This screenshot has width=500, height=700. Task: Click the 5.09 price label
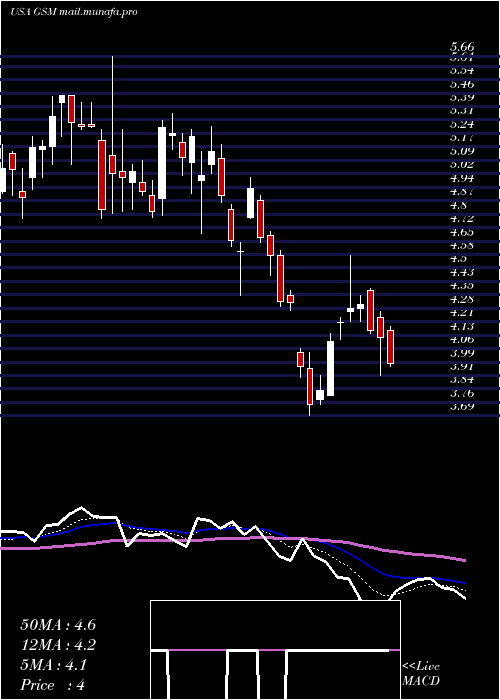coord(462,151)
